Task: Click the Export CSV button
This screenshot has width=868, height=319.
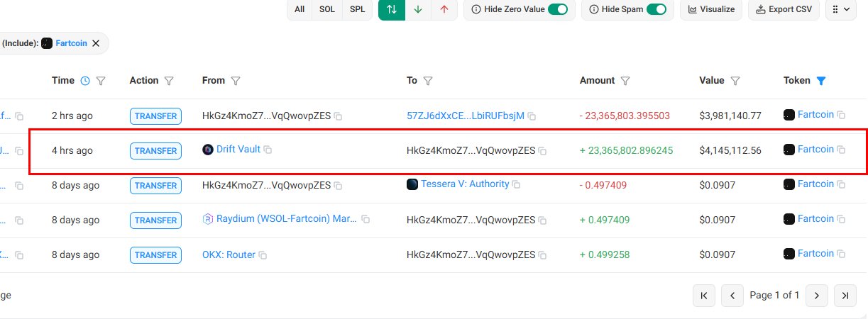Action: pos(784,10)
